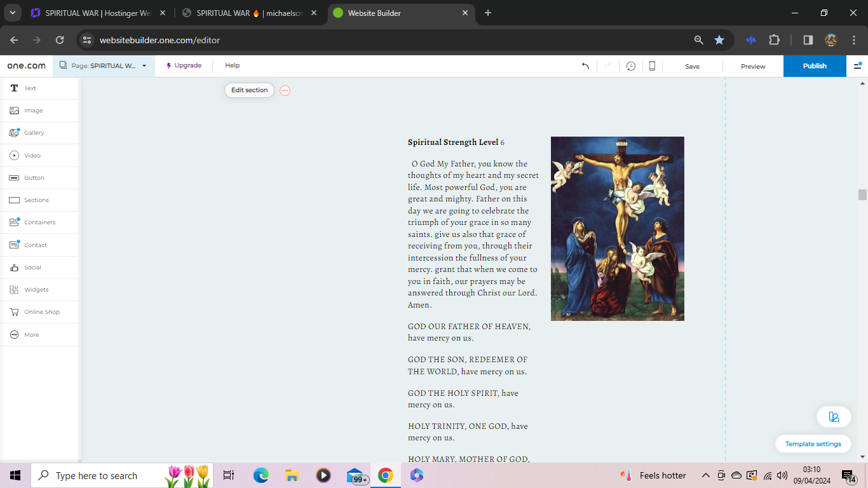This screenshot has width=868, height=488.
Task: Open the Chrome profile avatar
Action: click(x=831, y=40)
